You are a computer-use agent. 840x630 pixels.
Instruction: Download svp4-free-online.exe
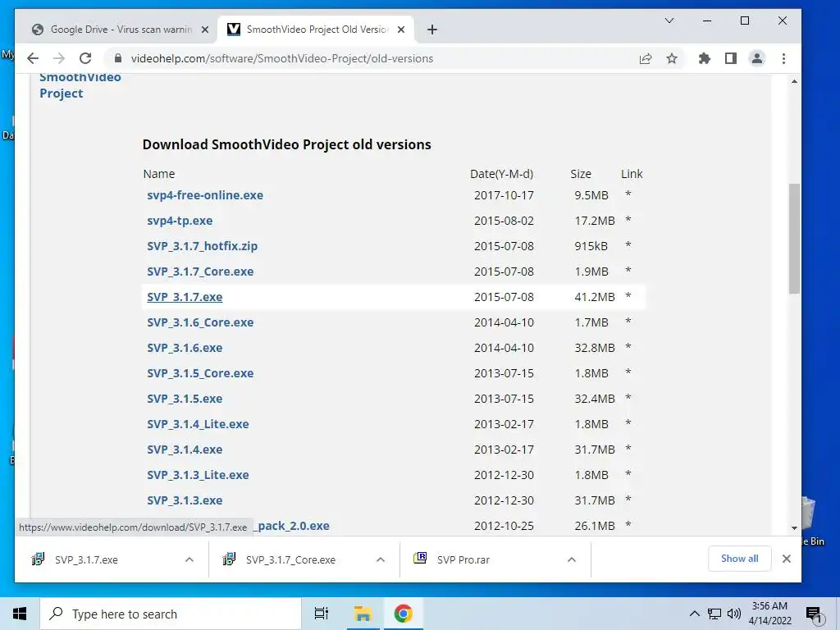[x=205, y=195]
